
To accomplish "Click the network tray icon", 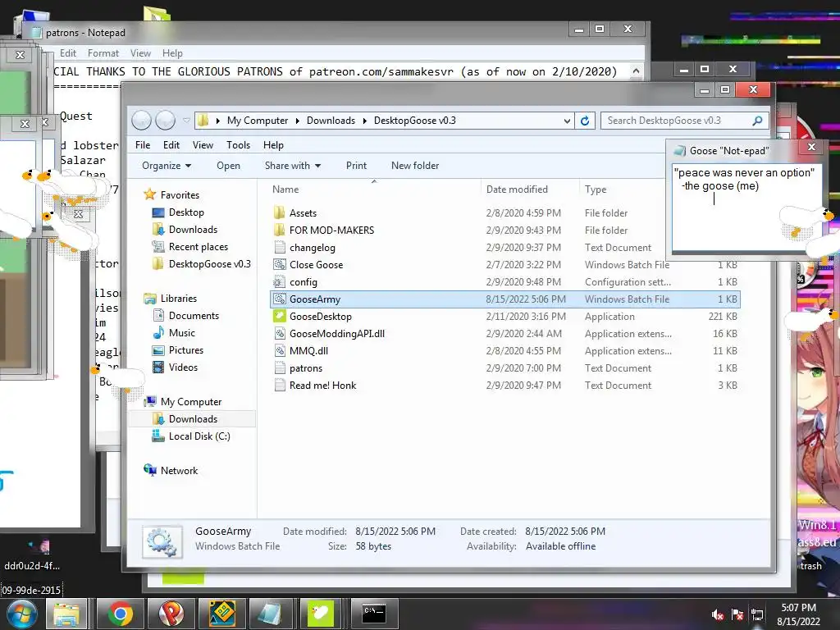I will pos(757,615).
